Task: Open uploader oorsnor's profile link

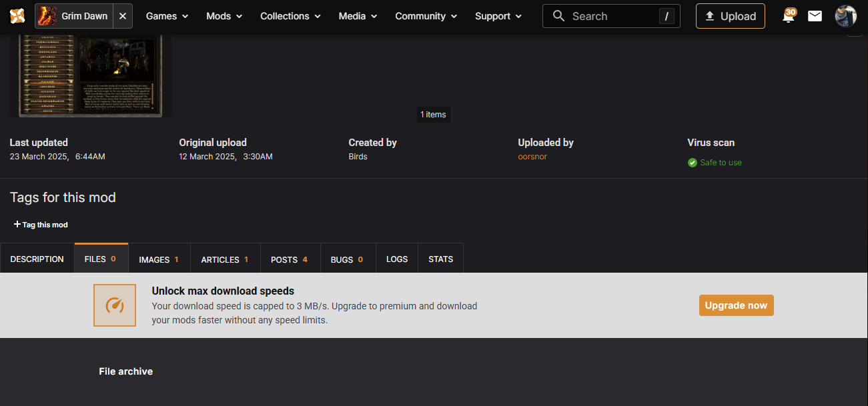Action: [x=532, y=157]
